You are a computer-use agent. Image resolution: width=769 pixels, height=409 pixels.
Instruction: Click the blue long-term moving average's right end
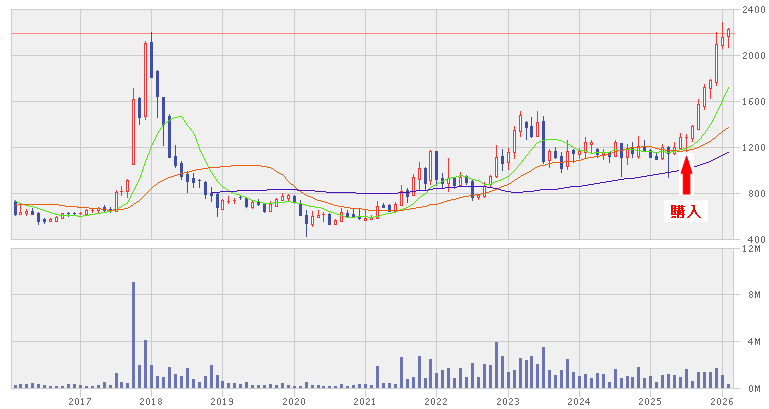[728, 153]
